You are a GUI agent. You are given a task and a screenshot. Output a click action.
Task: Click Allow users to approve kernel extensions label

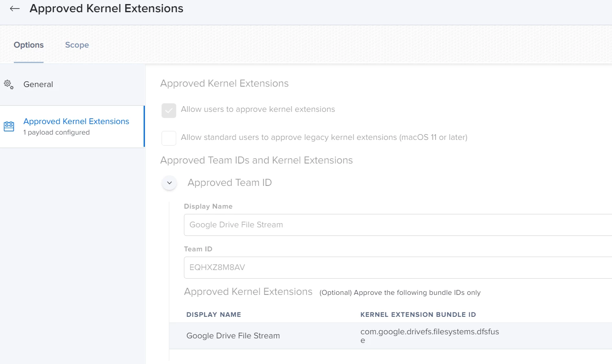click(258, 109)
